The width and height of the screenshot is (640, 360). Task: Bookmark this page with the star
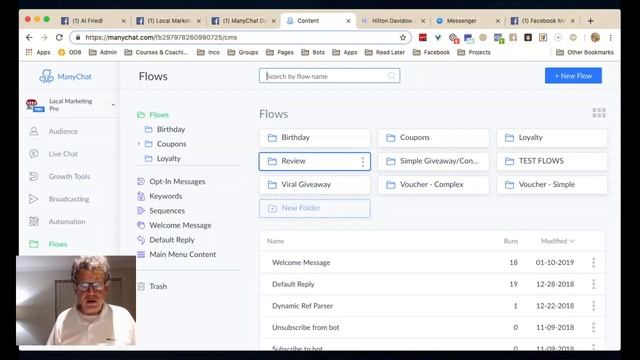403,38
